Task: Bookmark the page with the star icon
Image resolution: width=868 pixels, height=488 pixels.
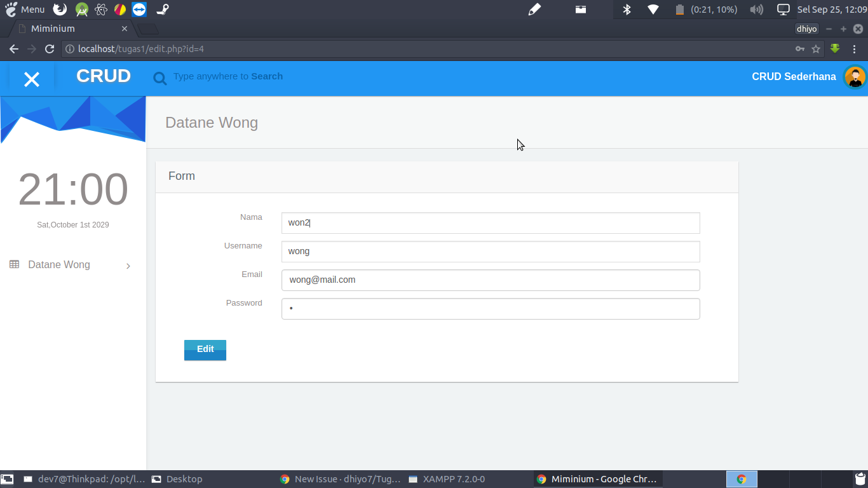Action: tap(815, 48)
